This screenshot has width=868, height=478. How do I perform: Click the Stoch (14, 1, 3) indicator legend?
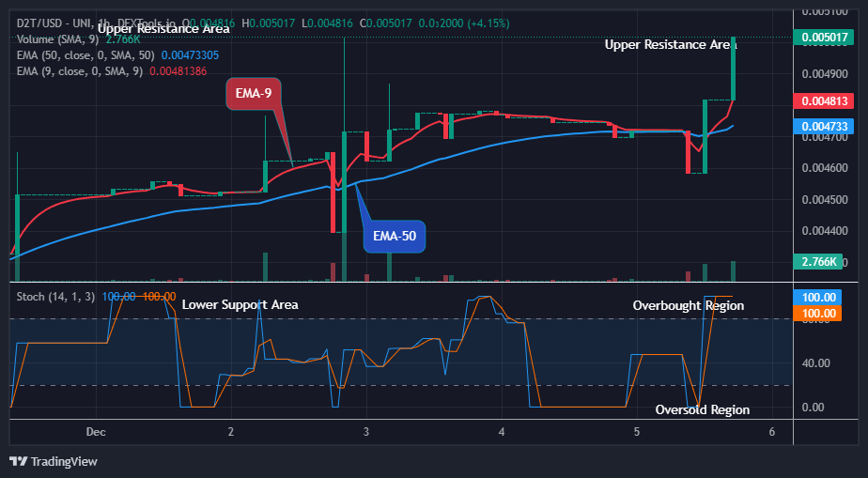pyautogui.click(x=55, y=297)
